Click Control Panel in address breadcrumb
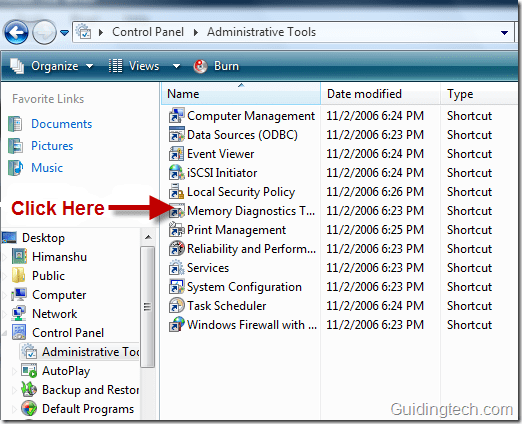This screenshot has height=424, width=522. point(148,32)
